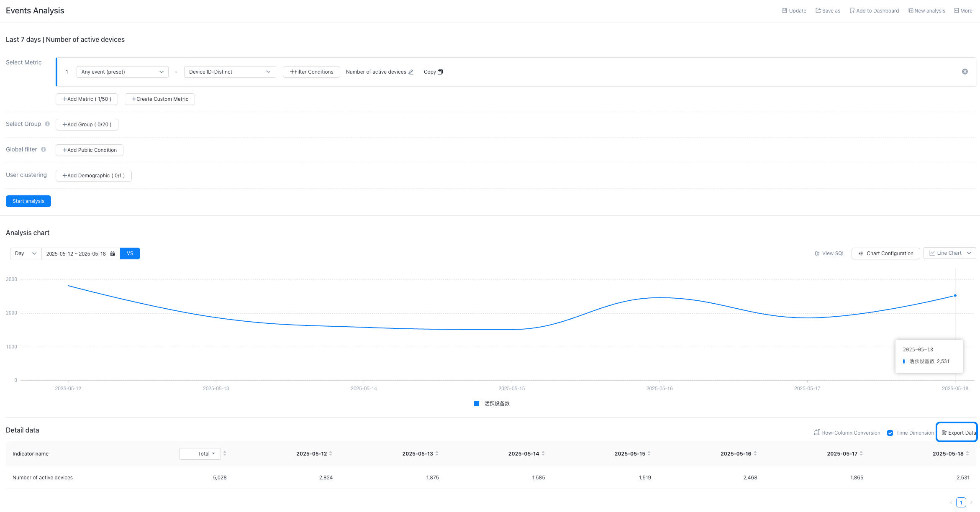Click the Select Group info icon
Screen dimensions: 980x512
tap(47, 124)
